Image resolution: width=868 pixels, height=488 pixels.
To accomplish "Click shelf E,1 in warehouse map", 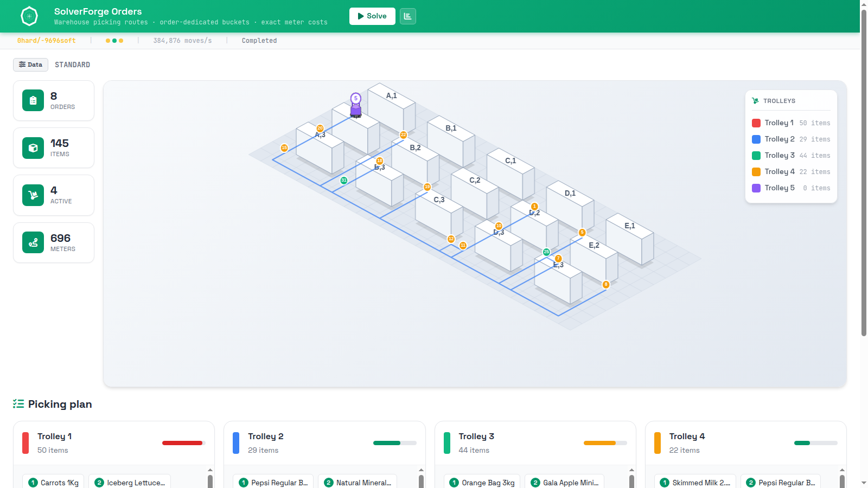I will coord(630,239).
